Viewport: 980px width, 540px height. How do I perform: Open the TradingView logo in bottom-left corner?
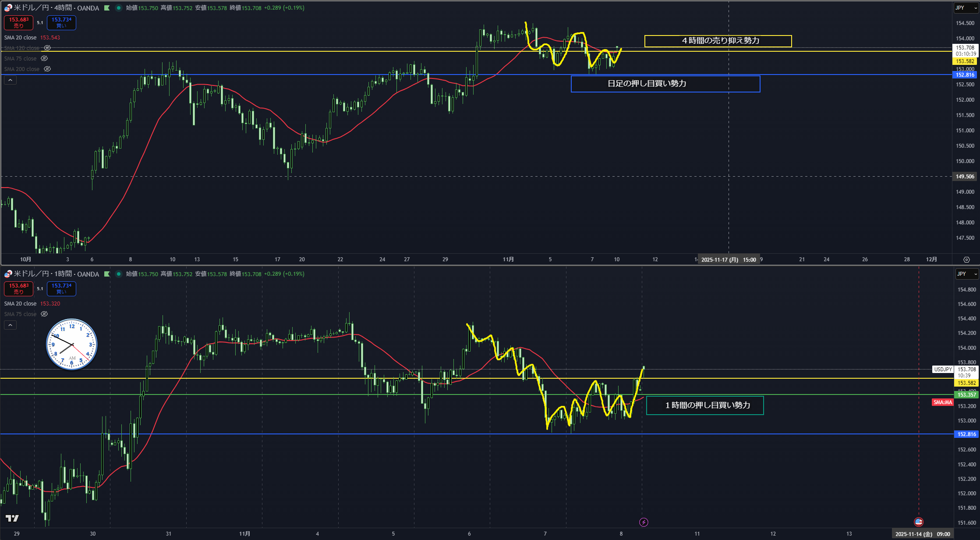point(12,519)
